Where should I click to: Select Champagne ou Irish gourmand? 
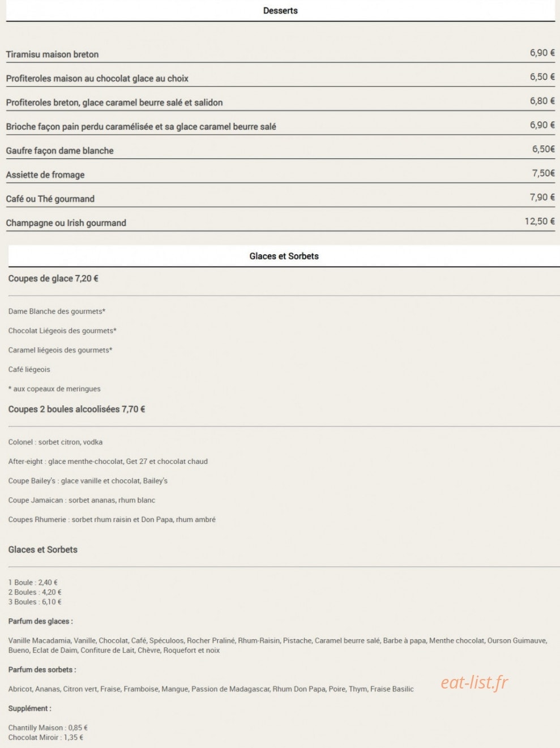[66, 223]
